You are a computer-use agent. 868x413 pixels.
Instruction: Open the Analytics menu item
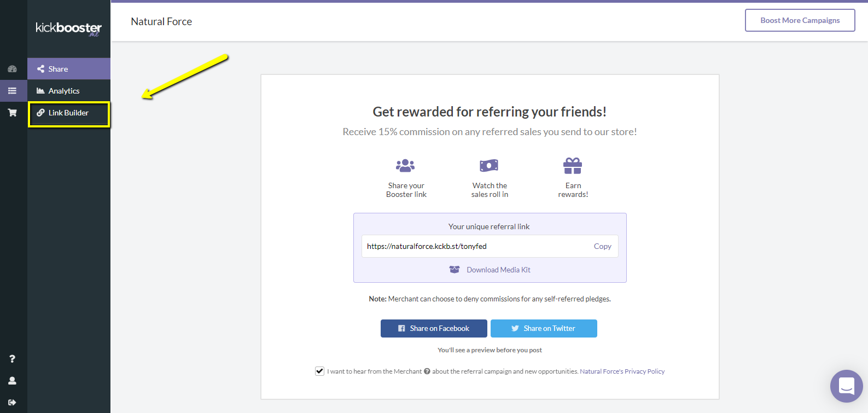pos(69,91)
